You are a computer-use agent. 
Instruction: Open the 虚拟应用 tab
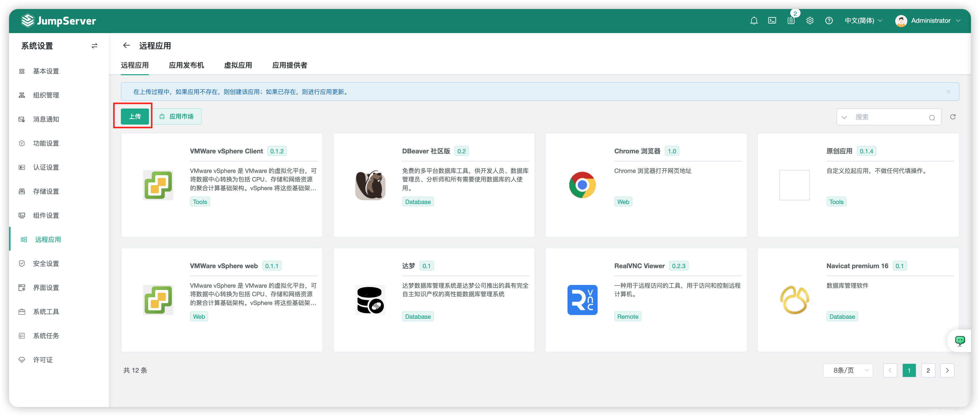[238, 65]
